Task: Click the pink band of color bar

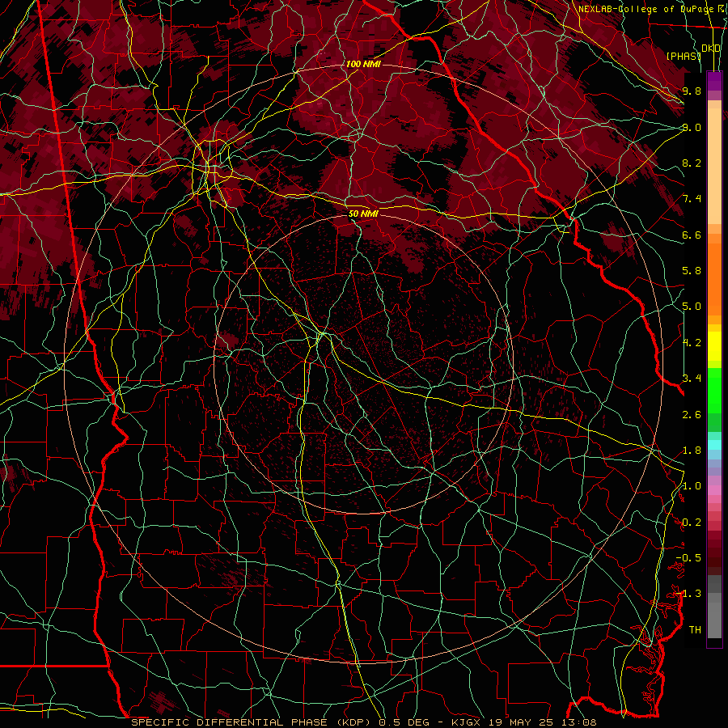Action: pyautogui.click(x=714, y=490)
